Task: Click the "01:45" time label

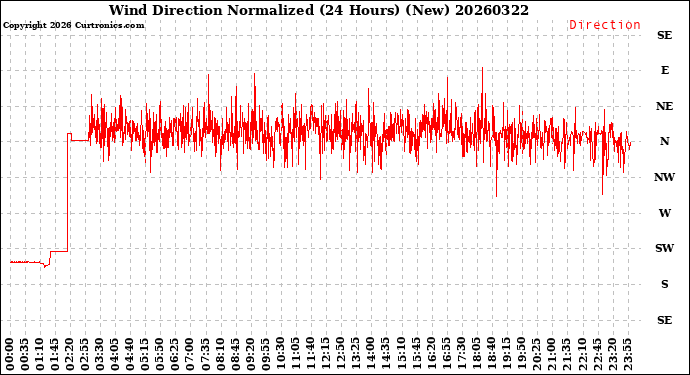Action: pyautogui.click(x=55, y=354)
